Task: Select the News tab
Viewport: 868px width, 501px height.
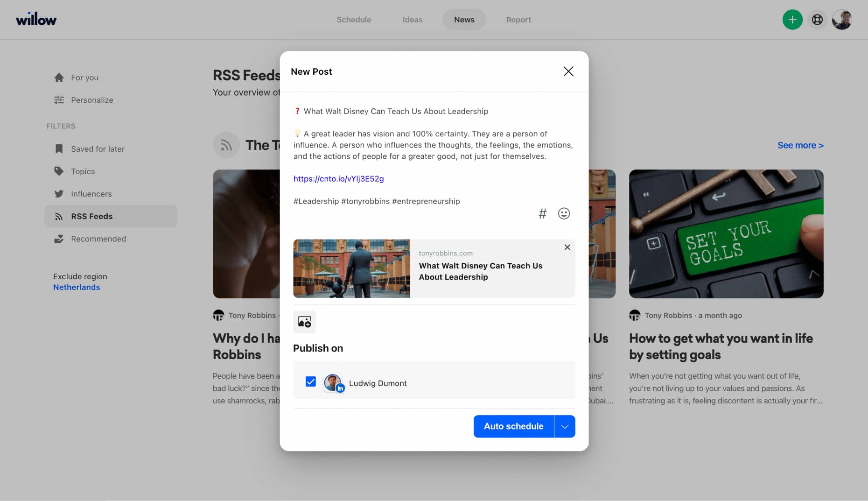Action: tap(464, 20)
